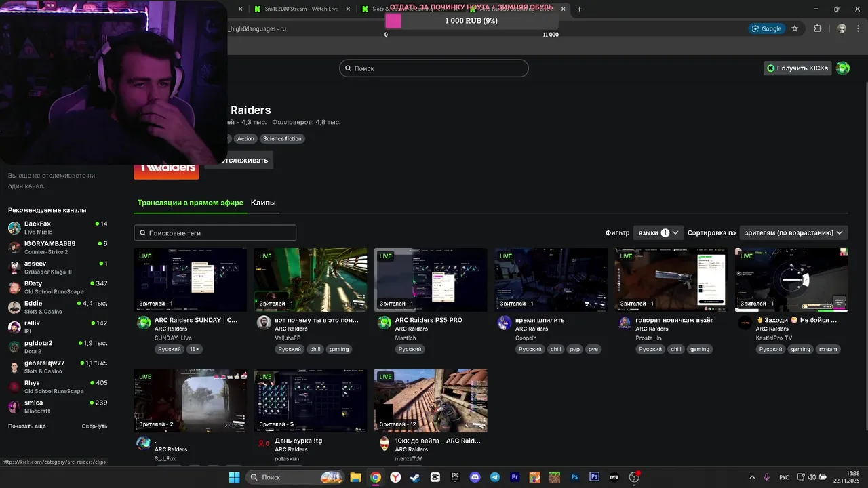Open Discord from the taskbar
The width and height of the screenshot is (868, 488).
(x=475, y=477)
